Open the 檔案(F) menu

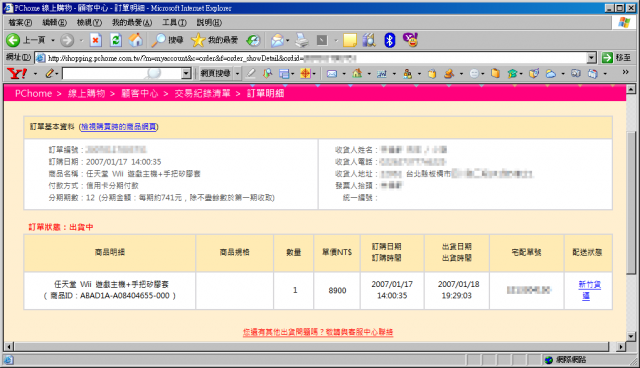click(20, 22)
